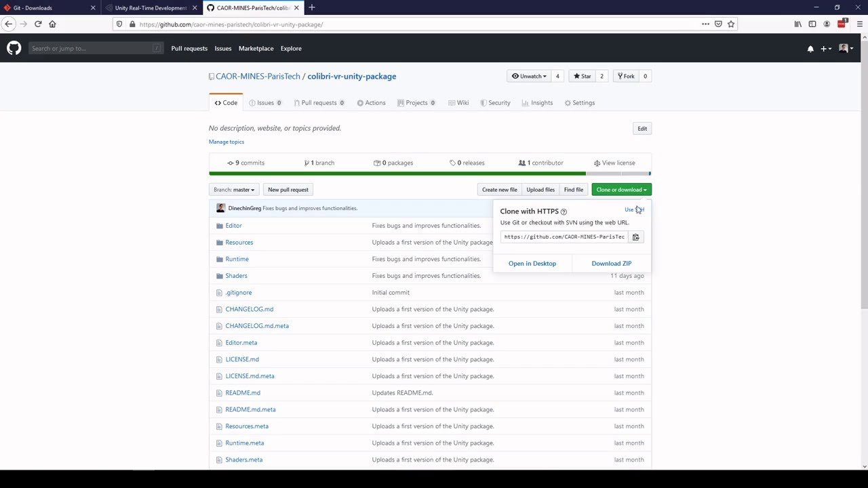Open new browser tab with plus icon
The width and height of the screenshot is (868, 488).
coord(312,7)
